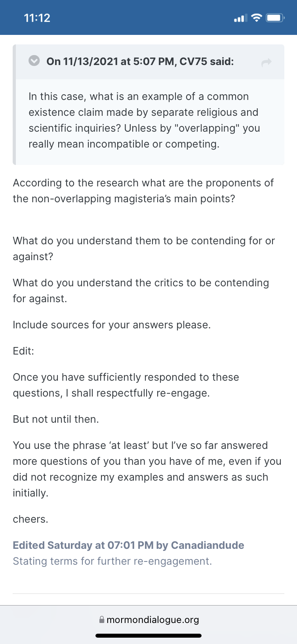
Task: Tap the battery indicator icon
Action: click(x=275, y=18)
